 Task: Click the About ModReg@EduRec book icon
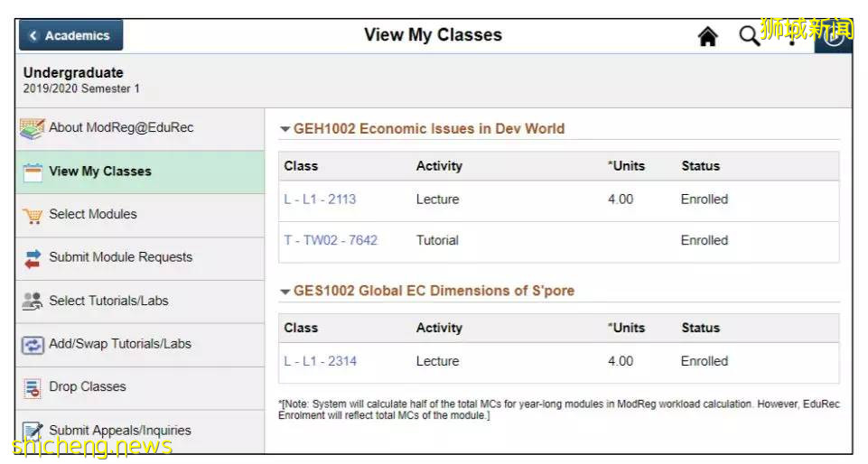click(33, 128)
